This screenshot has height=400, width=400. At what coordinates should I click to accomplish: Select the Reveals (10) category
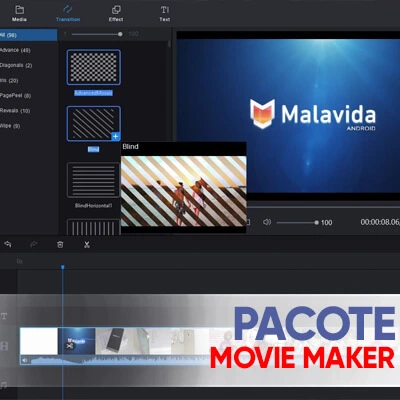(15, 111)
